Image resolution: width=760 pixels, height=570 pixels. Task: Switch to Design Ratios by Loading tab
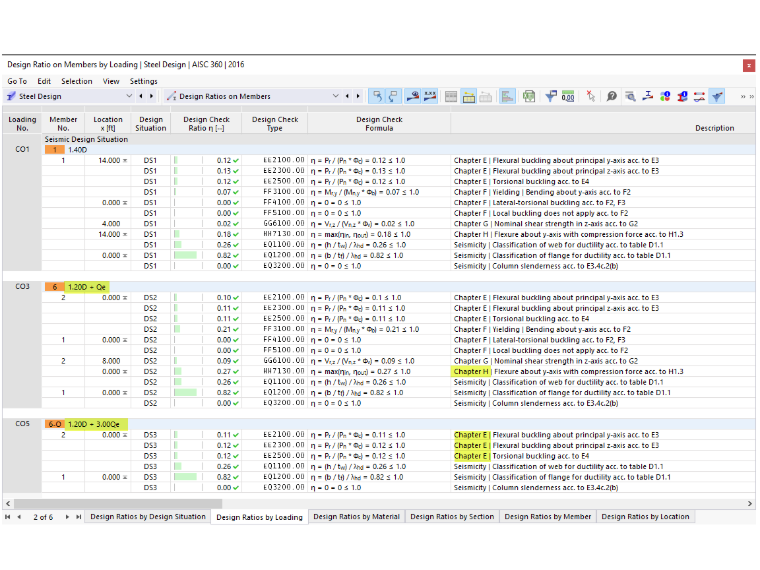[x=259, y=517]
